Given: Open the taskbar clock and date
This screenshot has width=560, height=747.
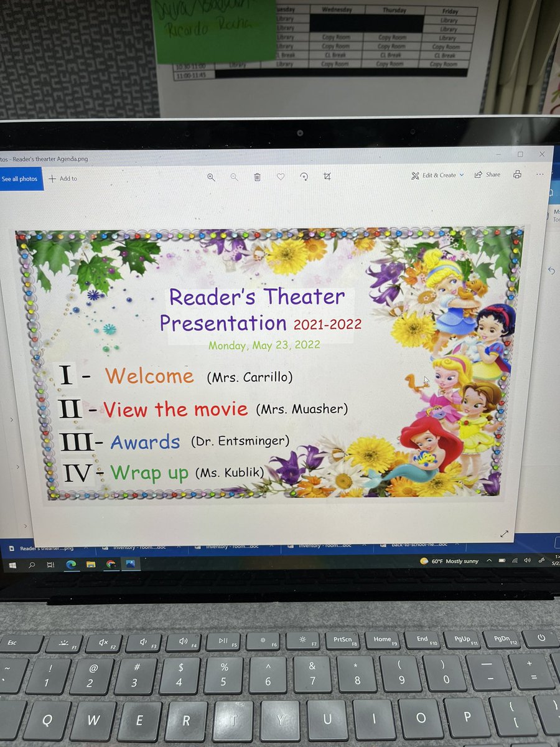Looking at the screenshot, I should [556, 559].
